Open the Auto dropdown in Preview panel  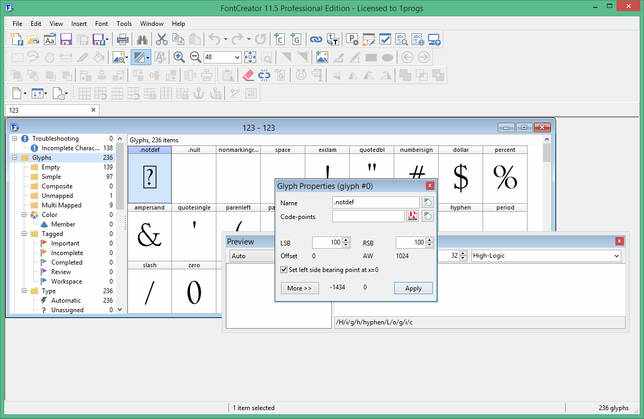(x=251, y=256)
